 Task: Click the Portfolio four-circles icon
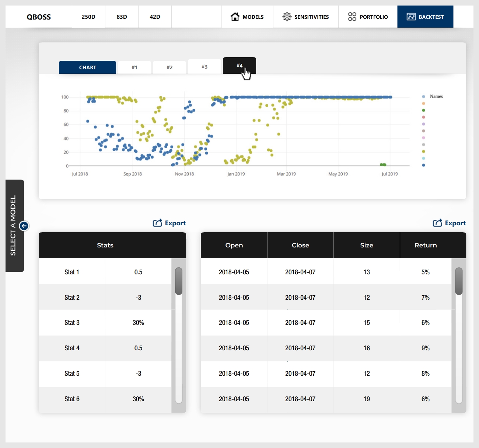coord(352,17)
